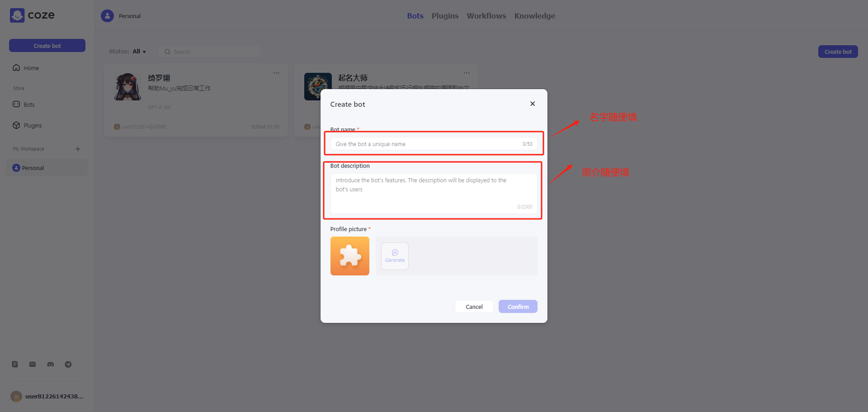Open the 起名大师 bot avatar
The image size is (868, 412).
point(318,86)
